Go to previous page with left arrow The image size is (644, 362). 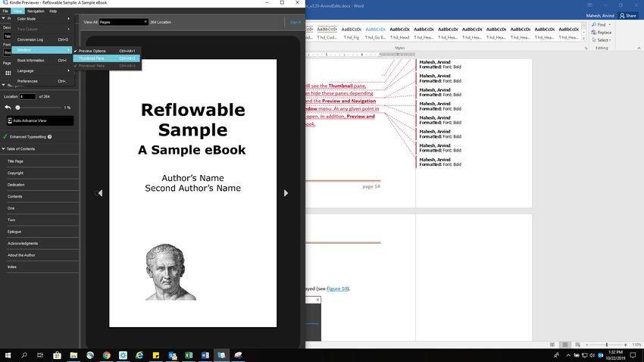(x=100, y=193)
